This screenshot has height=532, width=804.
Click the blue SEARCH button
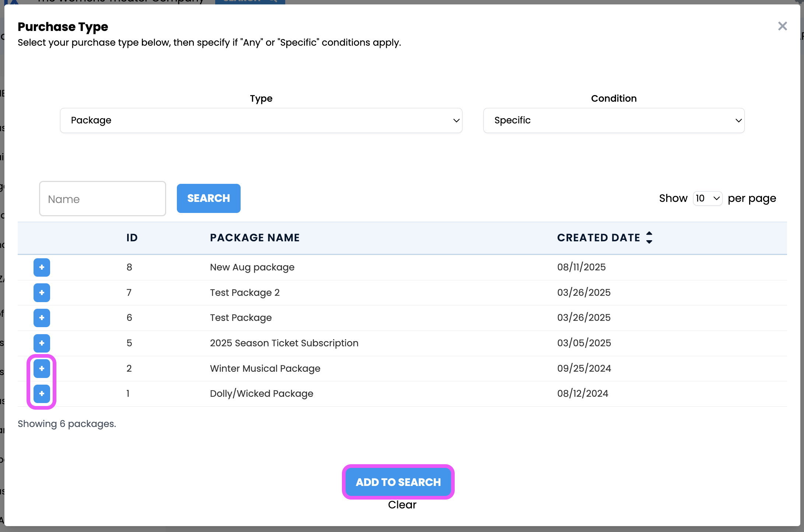(x=209, y=198)
